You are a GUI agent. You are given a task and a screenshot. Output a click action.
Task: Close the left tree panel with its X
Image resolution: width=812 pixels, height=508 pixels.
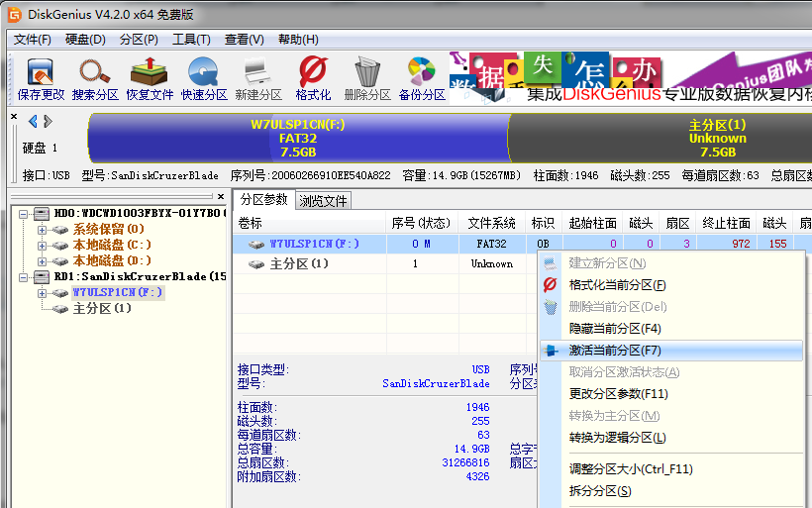coord(221,196)
